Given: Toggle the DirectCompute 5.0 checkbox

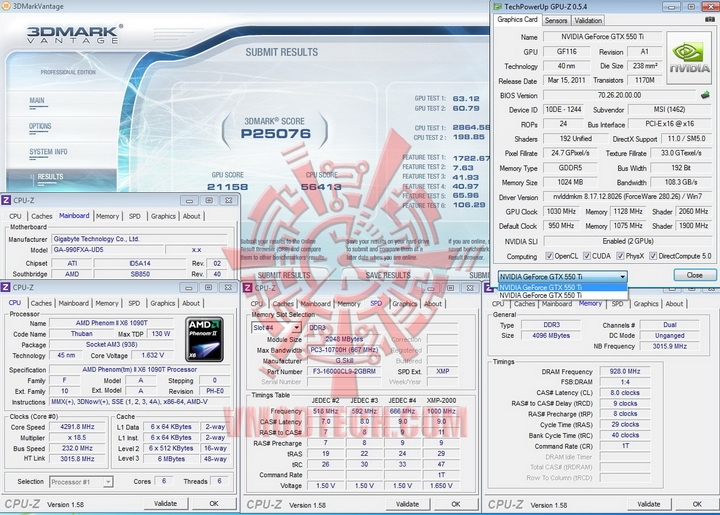Looking at the screenshot, I should coord(652,256).
